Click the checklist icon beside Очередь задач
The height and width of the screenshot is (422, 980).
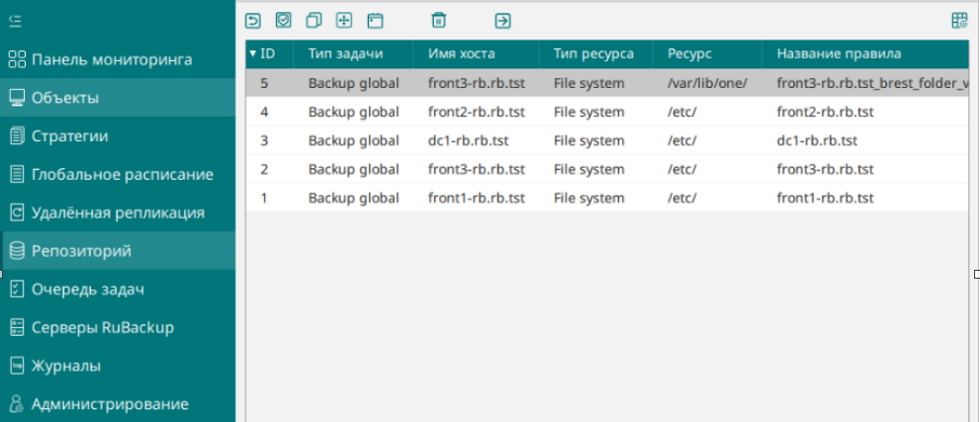(17, 289)
